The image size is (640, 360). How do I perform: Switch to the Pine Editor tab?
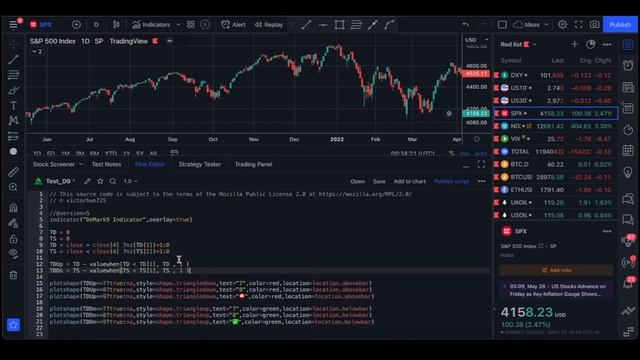coord(150,164)
